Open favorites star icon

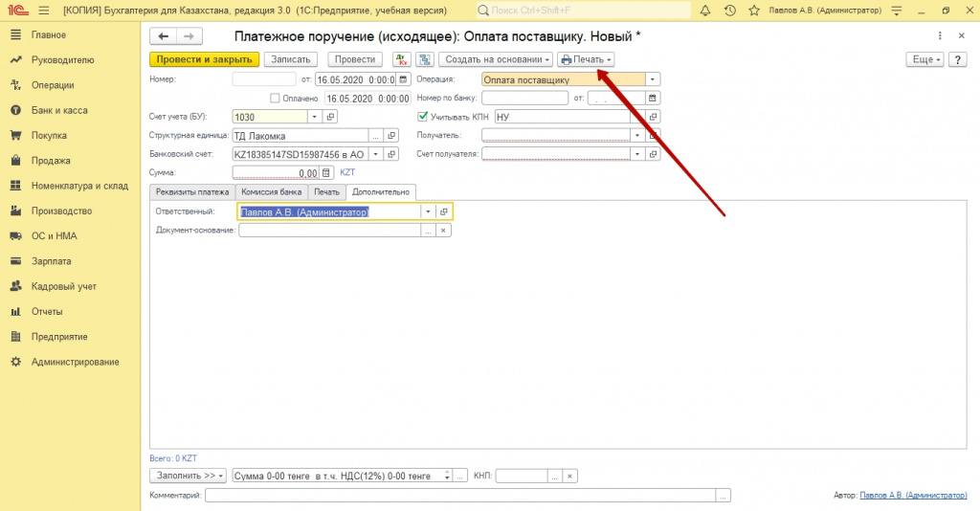[754, 11]
